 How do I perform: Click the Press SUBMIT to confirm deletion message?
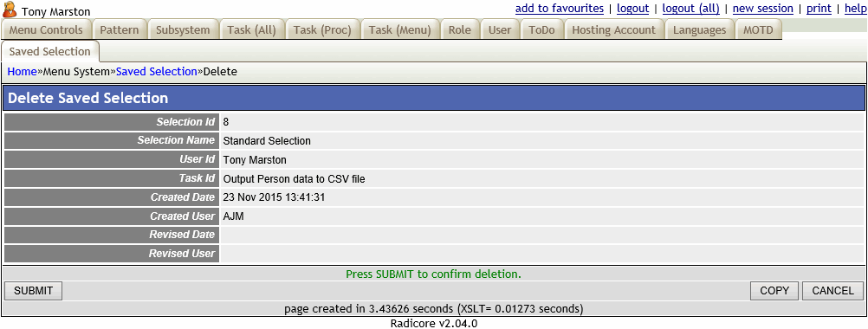433,274
